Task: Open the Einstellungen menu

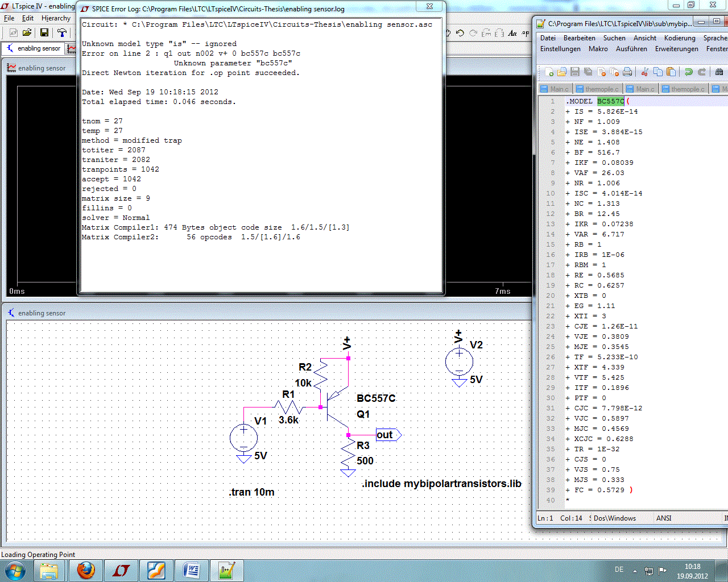Action: pos(560,49)
